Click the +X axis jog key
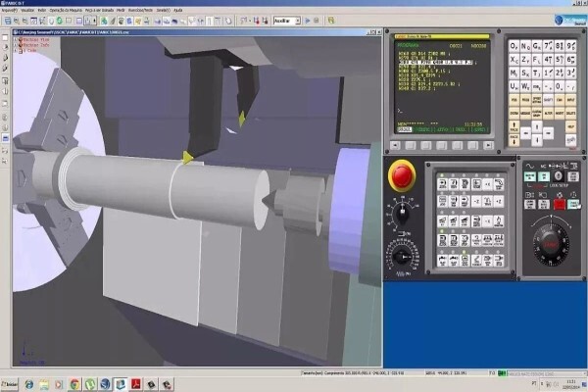This screenshot has width=588, height=392. 487,184
